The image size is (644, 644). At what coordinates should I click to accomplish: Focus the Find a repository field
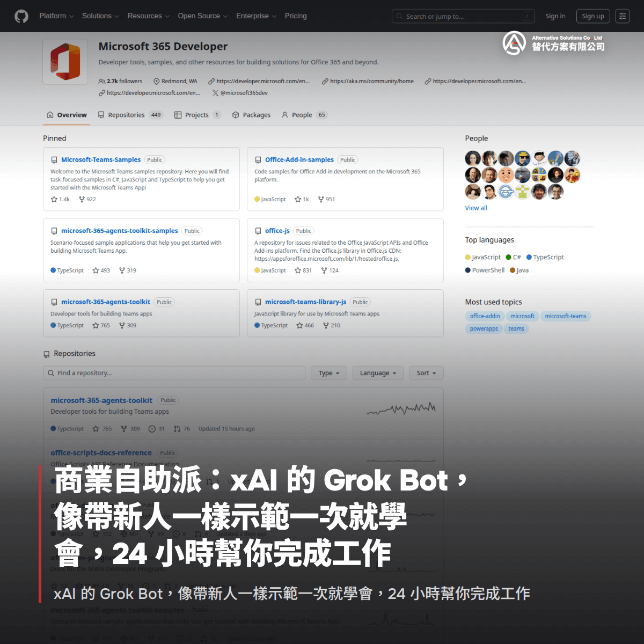click(x=174, y=373)
